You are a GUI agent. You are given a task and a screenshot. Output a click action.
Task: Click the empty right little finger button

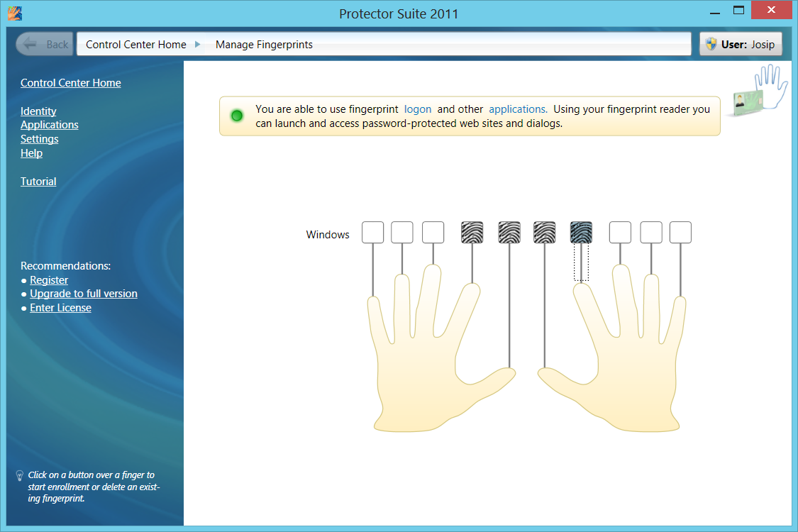point(680,233)
